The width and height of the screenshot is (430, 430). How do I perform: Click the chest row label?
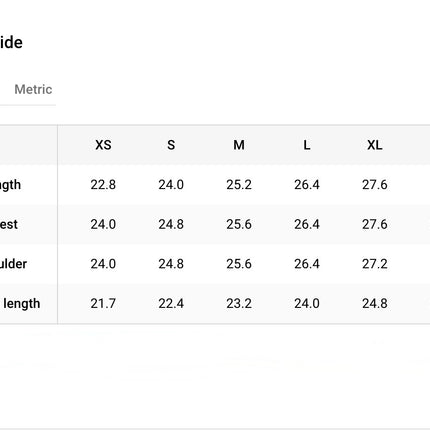(x=9, y=224)
